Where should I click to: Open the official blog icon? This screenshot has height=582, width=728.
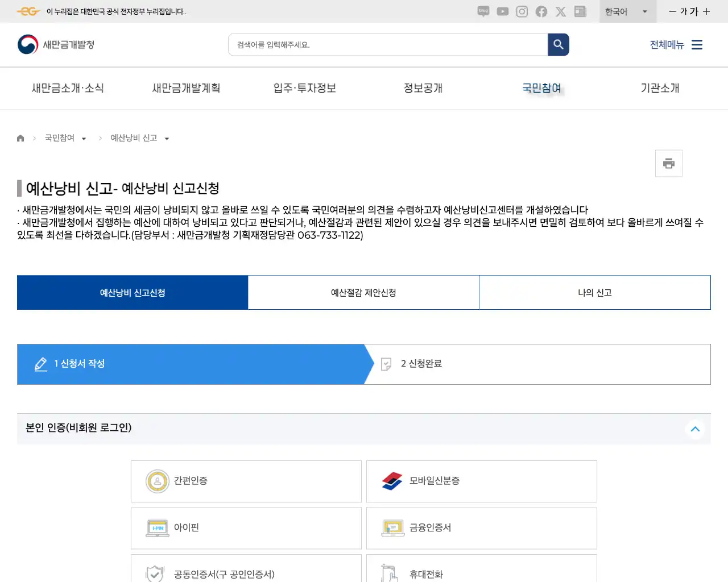tap(483, 11)
